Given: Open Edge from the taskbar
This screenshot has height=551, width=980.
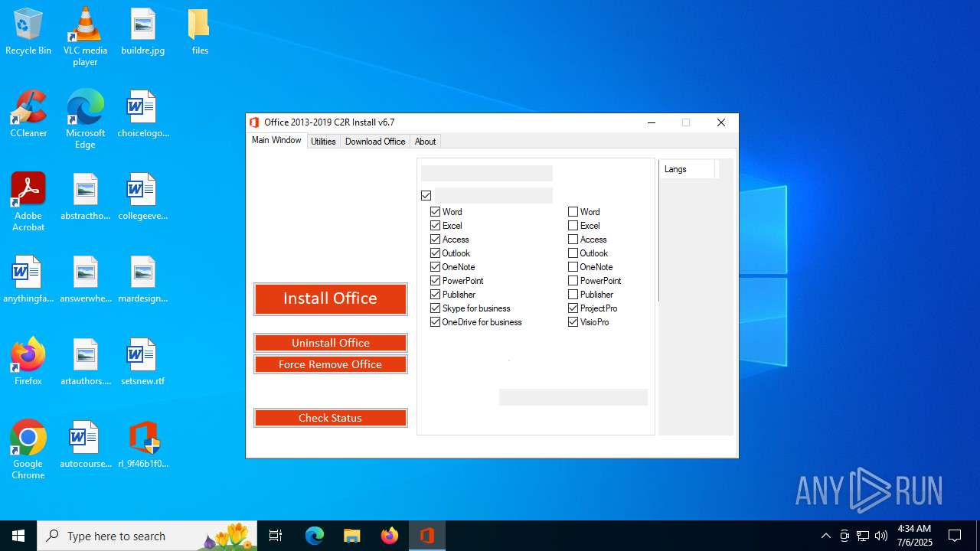Looking at the screenshot, I should [315, 536].
